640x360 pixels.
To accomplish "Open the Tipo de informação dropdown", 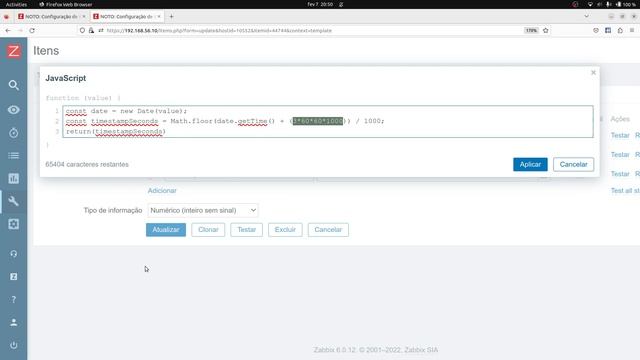I will pyautogui.click(x=202, y=210).
